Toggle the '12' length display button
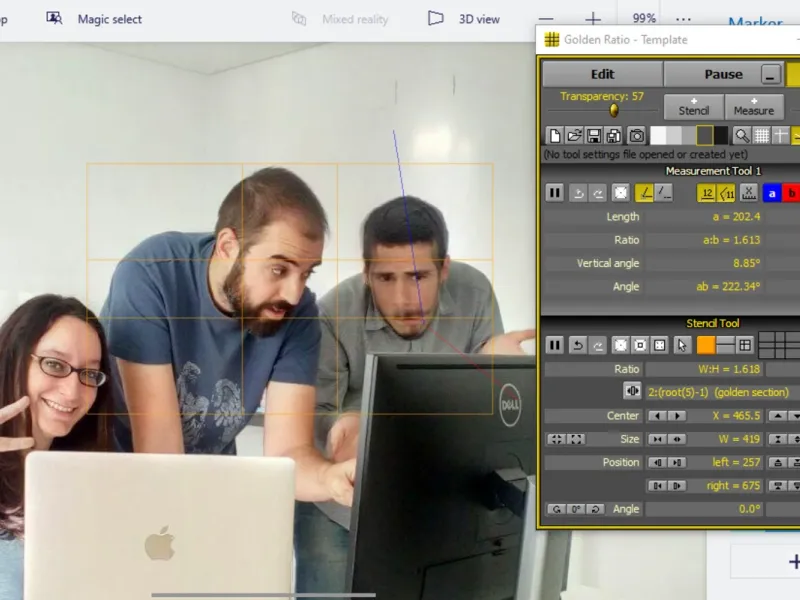Image resolution: width=800 pixels, height=600 pixels. point(707,193)
